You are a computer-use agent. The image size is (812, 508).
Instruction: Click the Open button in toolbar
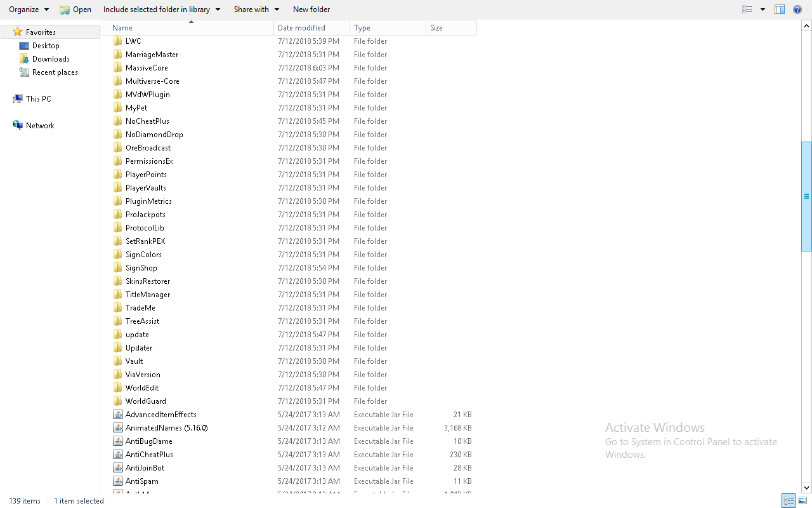(x=75, y=10)
